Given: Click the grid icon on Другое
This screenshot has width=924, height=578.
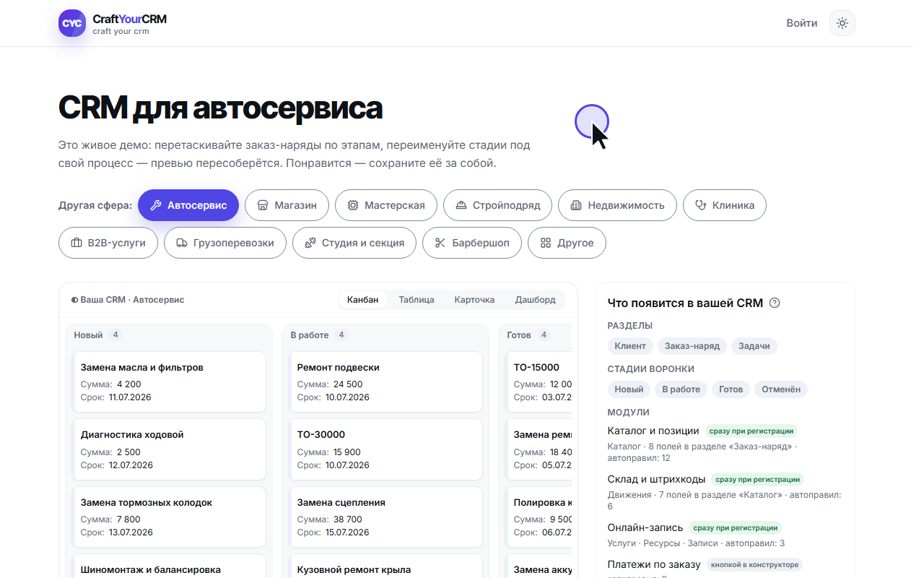Looking at the screenshot, I should pos(546,243).
